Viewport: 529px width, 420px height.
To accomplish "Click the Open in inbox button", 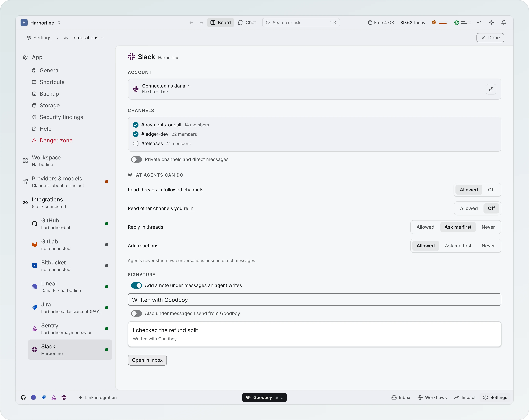I will pos(147,360).
